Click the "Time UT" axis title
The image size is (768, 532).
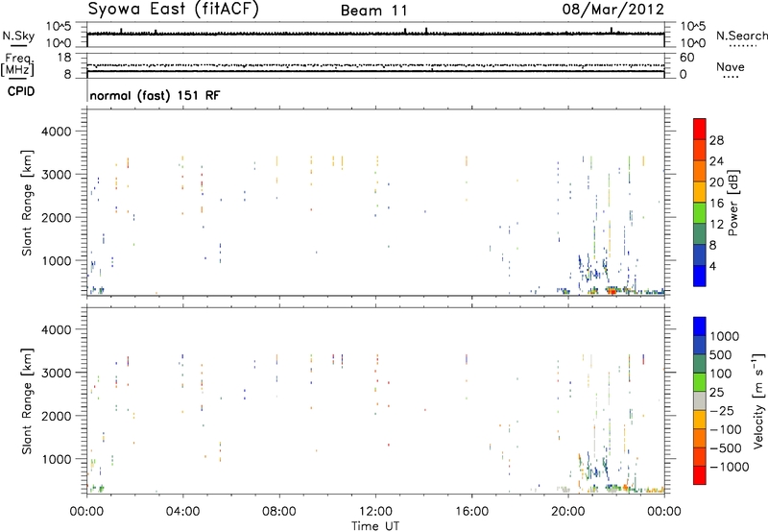(375, 526)
